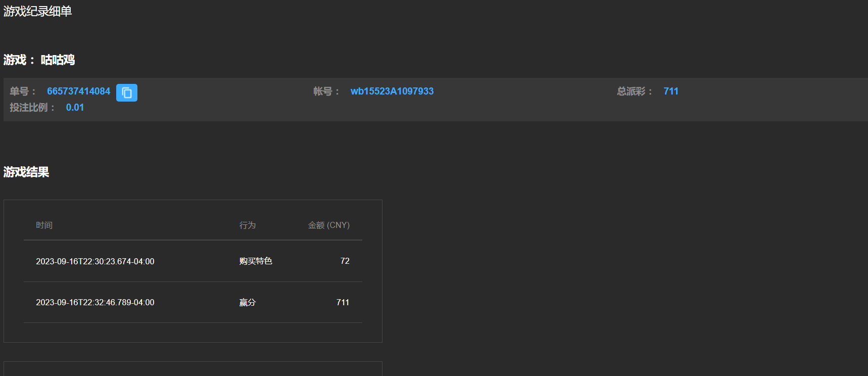Click amount 72 in first row
The height and width of the screenshot is (376, 868).
click(345, 261)
